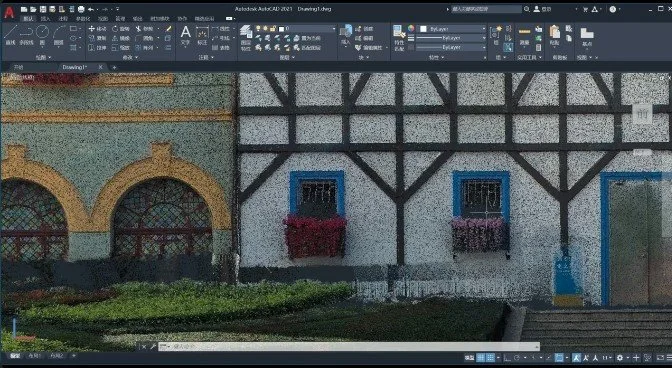Viewport: 672px width, 368px height.
Task: Open the Default ribbon tab
Action: coord(28,19)
